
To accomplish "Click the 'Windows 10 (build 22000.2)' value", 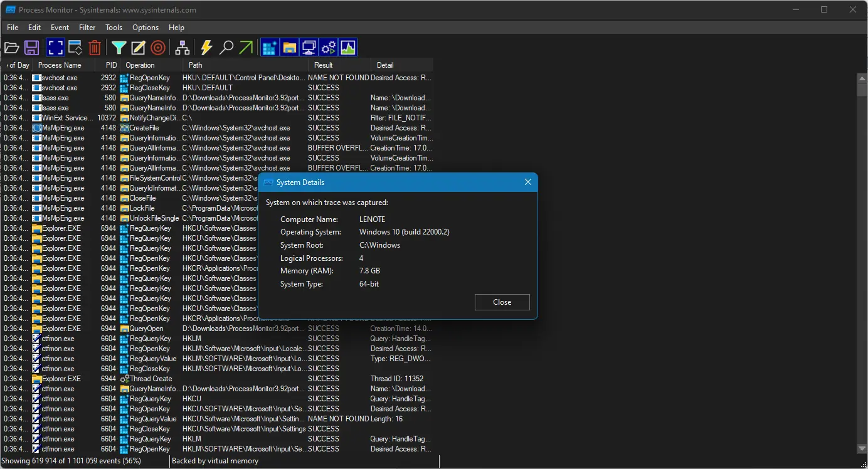I will click(x=405, y=232).
